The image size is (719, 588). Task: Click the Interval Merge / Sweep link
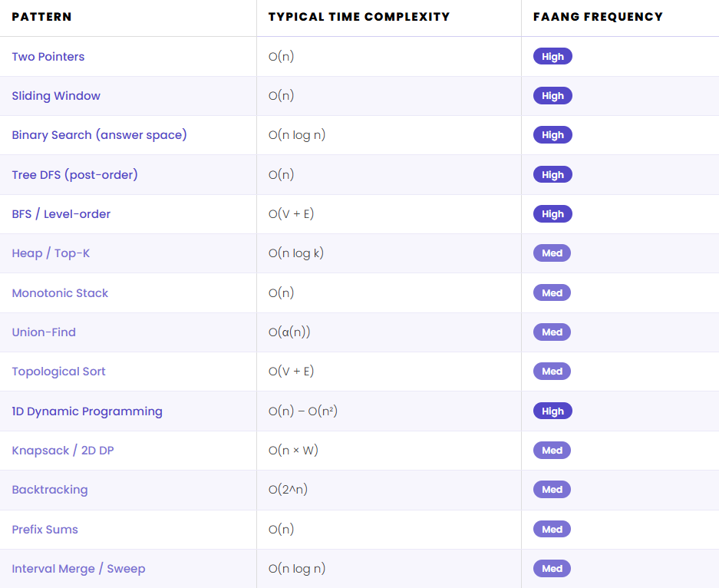[x=78, y=569]
